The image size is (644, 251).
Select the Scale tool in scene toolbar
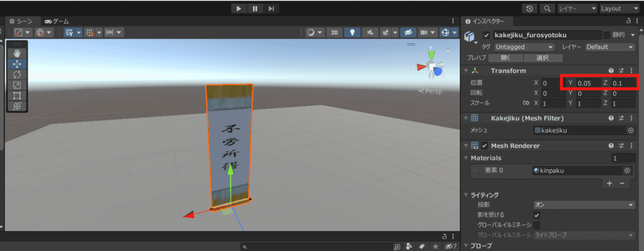tap(17, 86)
